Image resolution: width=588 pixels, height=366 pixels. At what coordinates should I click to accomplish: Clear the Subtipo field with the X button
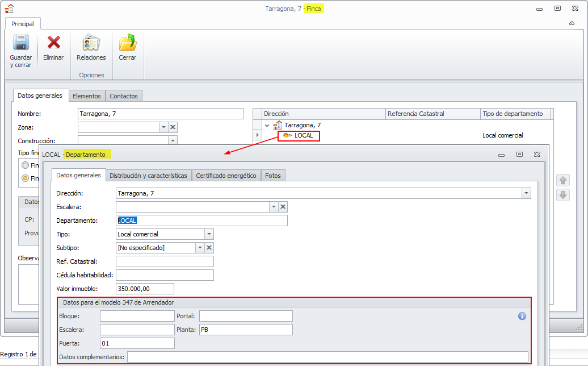209,248
